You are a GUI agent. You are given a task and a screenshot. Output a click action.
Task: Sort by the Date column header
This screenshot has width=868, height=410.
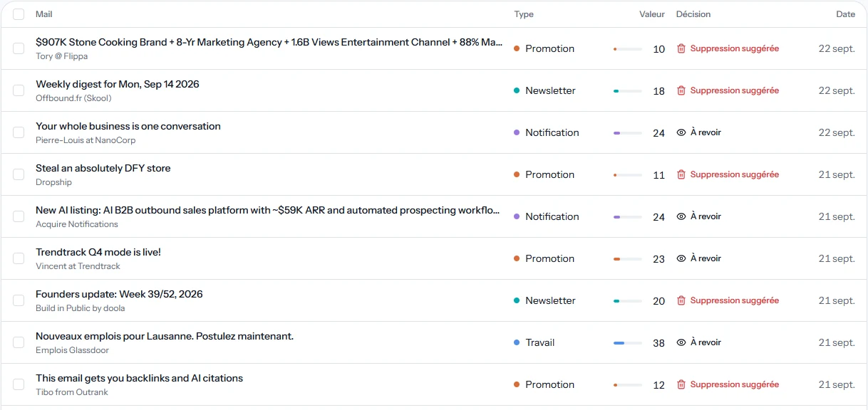point(846,14)
